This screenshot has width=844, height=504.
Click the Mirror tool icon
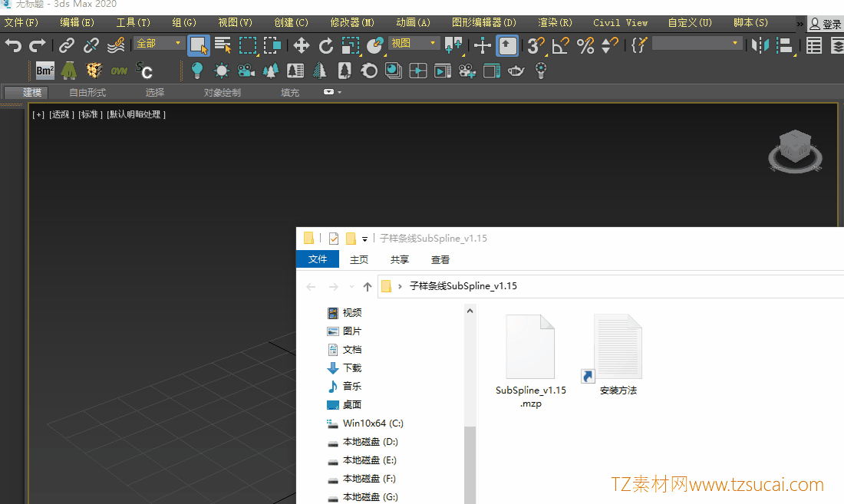[760, 45]
